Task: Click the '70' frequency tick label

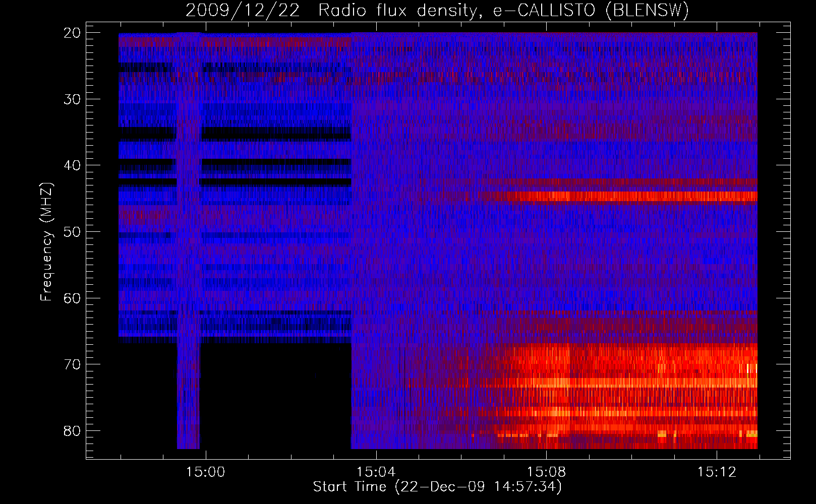Action: (x=72, y=364)
